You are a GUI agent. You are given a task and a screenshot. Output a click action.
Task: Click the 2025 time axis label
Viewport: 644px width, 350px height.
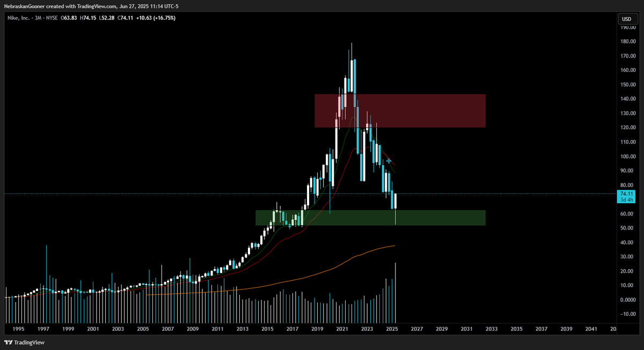click(x=392, y=329)
